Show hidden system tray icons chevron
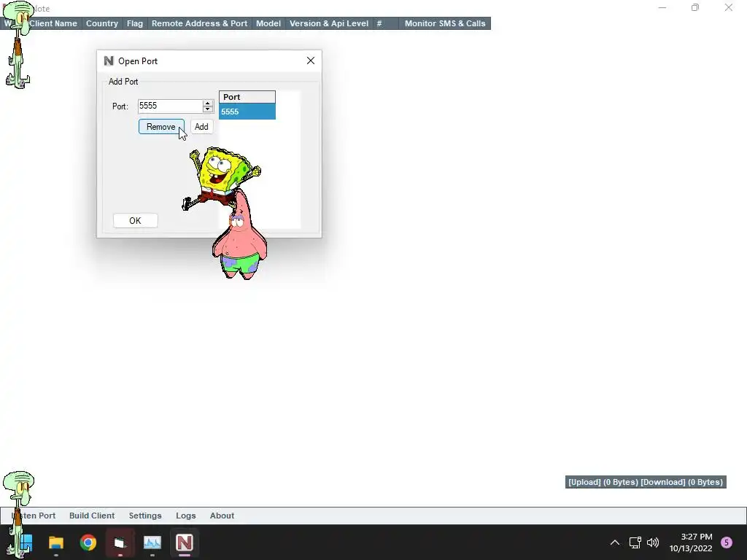The height and width of the screenshot is (560, 747). [x=615, y=542]
